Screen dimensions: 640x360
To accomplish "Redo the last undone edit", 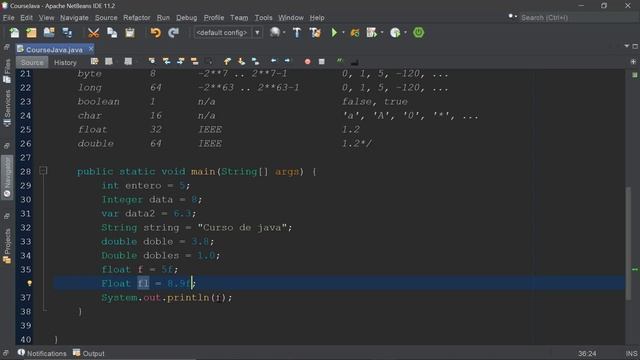I will tap(173, 33).
